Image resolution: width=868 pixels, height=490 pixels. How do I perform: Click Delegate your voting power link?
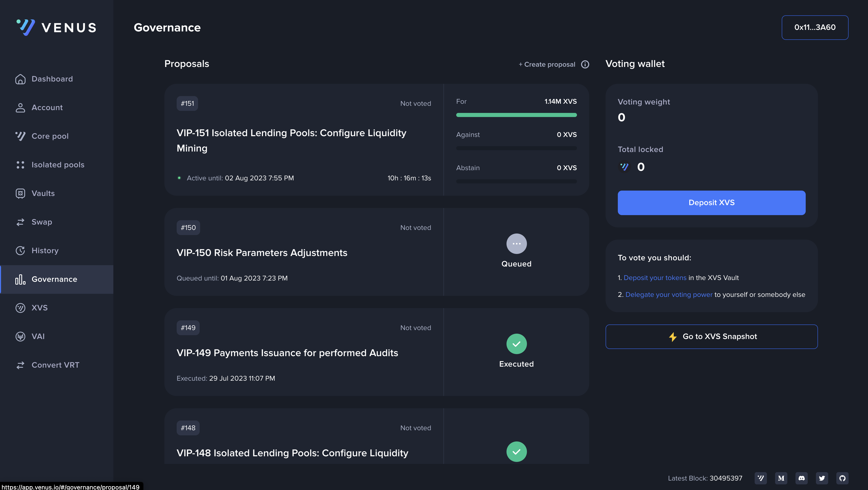point(669,294)
